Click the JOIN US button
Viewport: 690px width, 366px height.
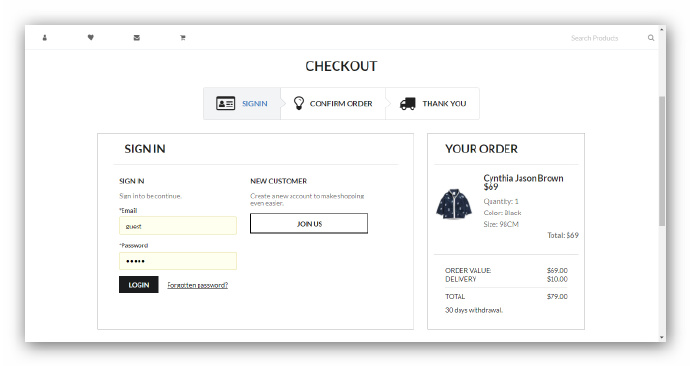point(309,223)
